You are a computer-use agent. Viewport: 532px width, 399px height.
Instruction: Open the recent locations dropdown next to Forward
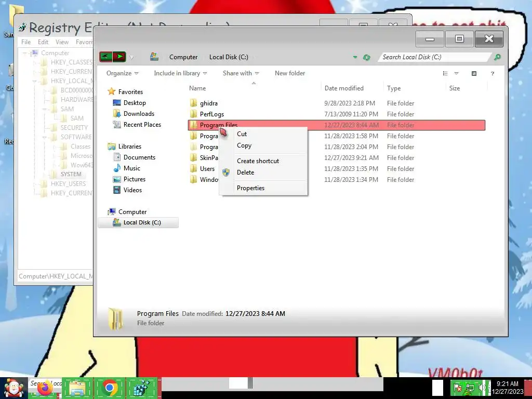point(131,57)
